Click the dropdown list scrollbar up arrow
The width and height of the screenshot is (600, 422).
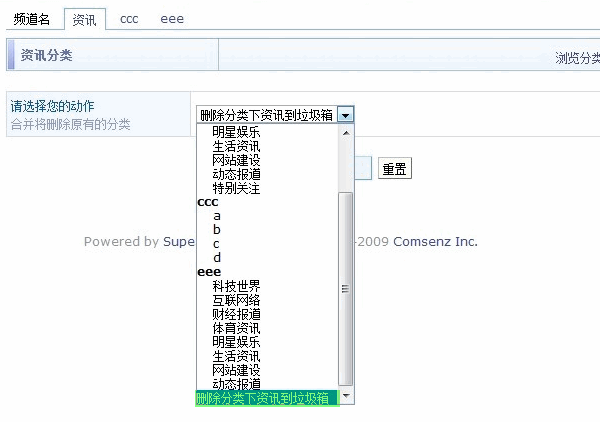coord(346,132)
